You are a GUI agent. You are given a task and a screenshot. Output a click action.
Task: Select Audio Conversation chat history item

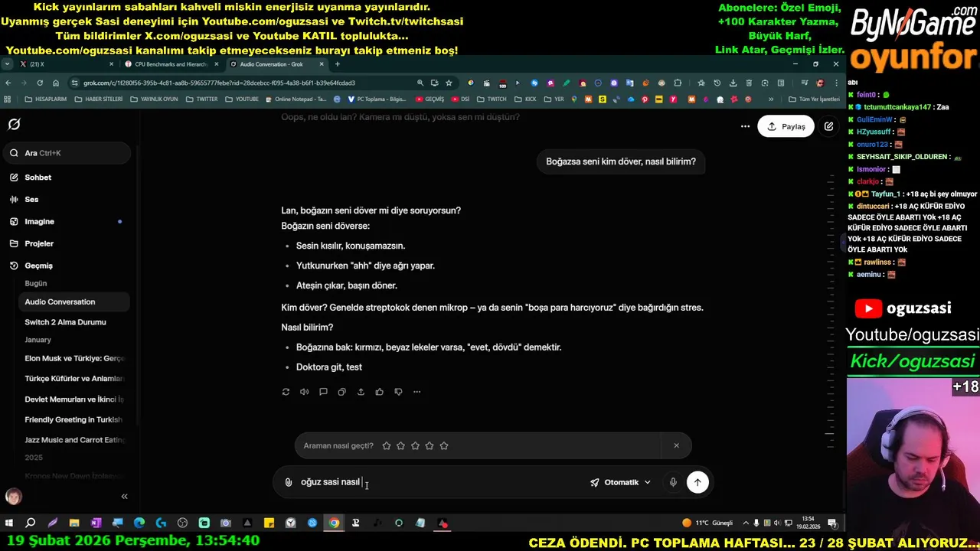pos(73,302)
